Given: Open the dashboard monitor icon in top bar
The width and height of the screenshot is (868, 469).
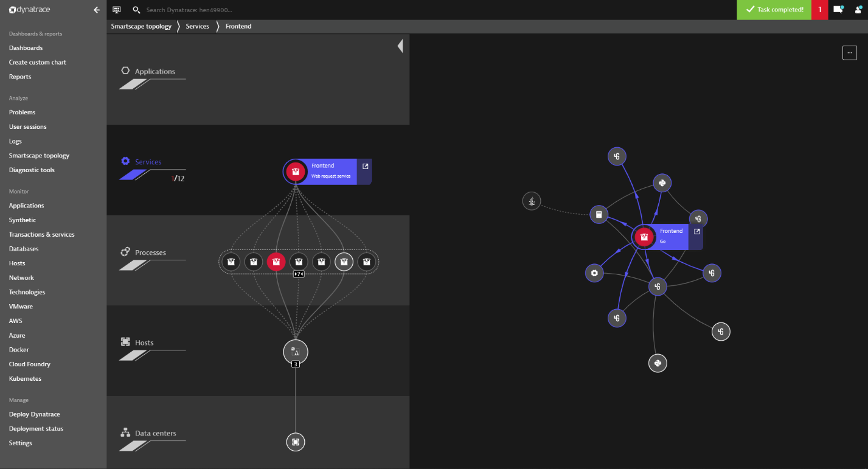Looking at the screenshot, I should click(x=117, y=10).
